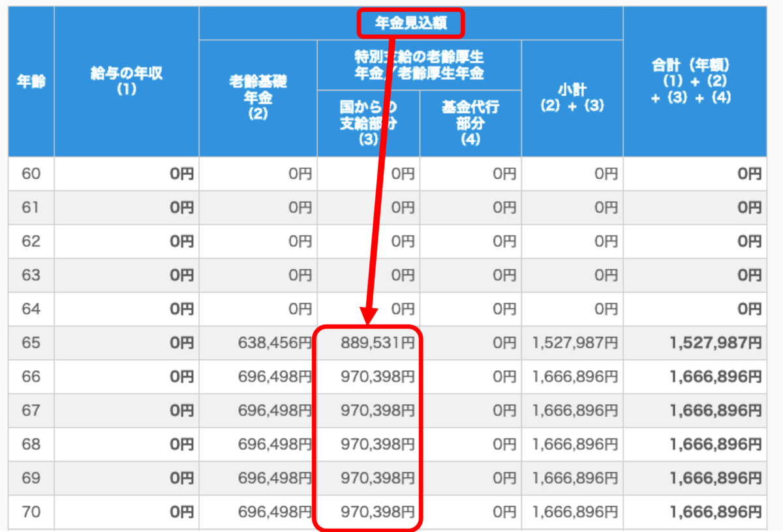Select the age 65 row label
This screenshot has width=783, height=532.
click(x=31, y=344)
